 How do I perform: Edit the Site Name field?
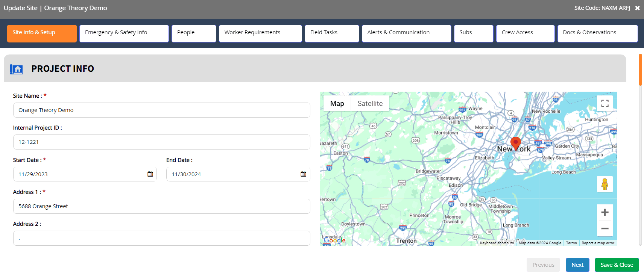click(x=162, y=110)
